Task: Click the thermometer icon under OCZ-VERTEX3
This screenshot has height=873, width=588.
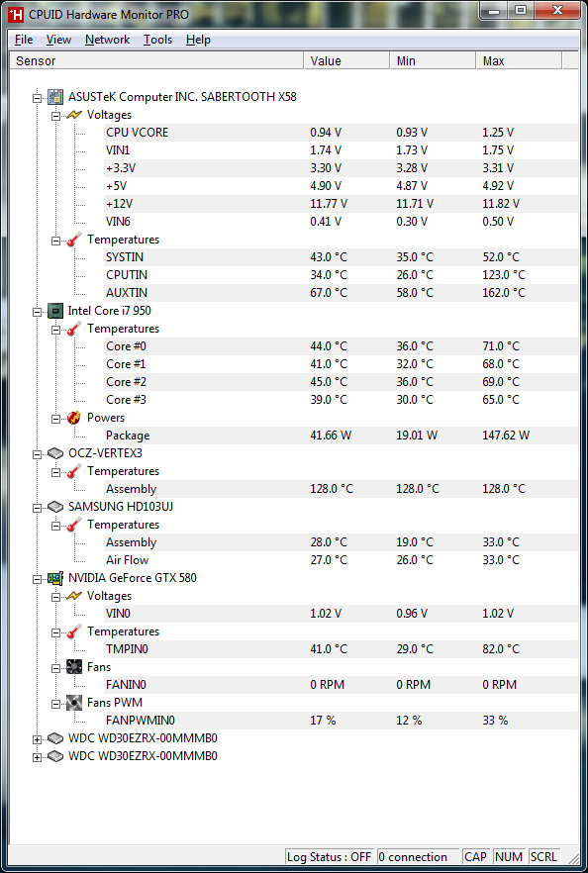Action: pyautogui.click(x=74, y=471)
